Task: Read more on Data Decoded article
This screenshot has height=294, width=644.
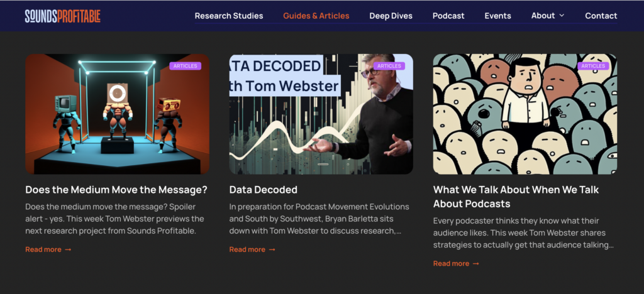Action: pos(252,249)
